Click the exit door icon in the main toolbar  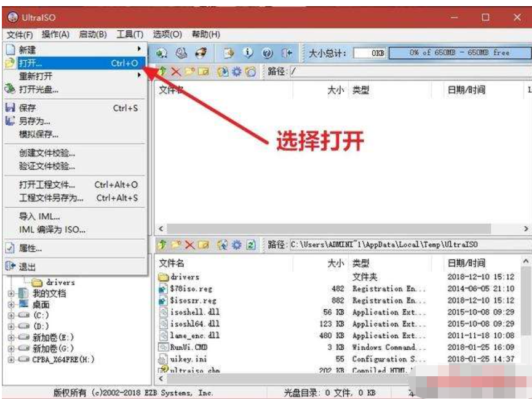pyautogui.click(x=287, y=53)
